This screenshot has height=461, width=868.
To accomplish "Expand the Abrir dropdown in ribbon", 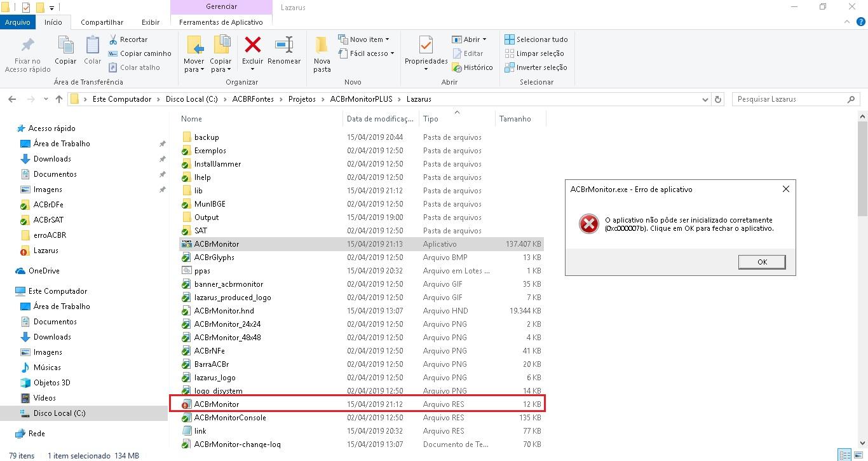I will tap(470, 39).
